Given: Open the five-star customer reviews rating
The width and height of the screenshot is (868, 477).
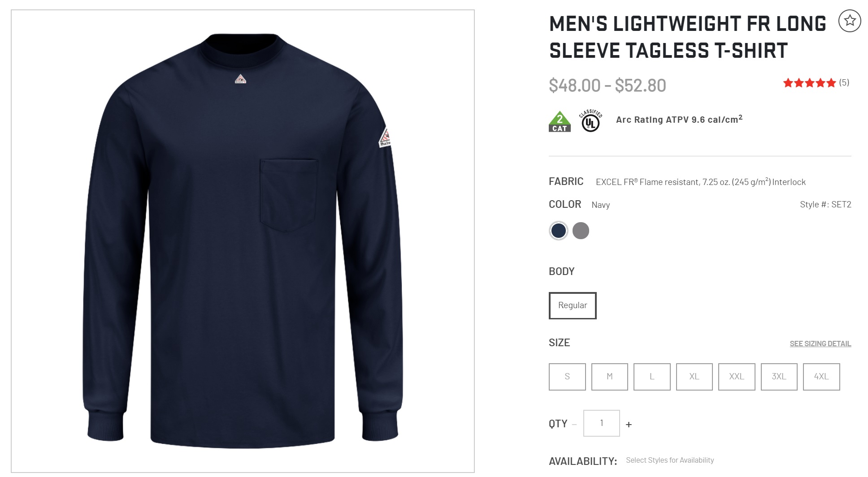Looking at the screenshot, I should click(809, 83).
